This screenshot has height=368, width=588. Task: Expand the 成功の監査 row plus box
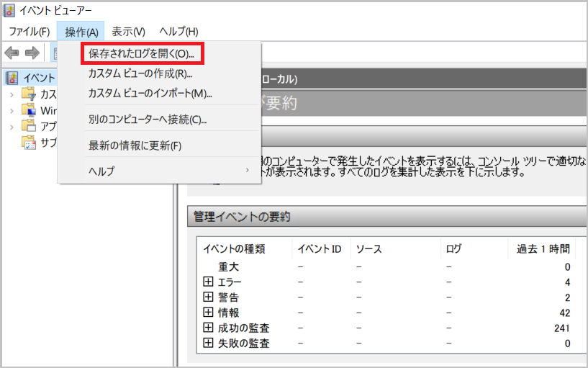coord(208,328)
